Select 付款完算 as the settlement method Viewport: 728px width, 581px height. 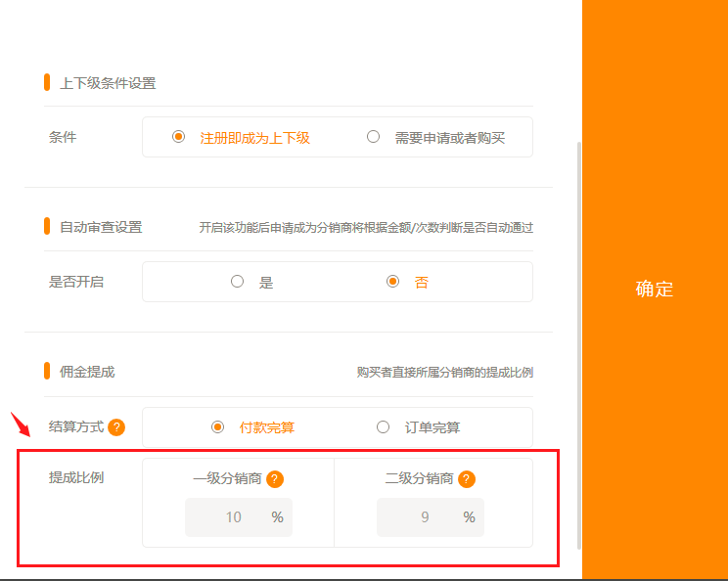point(218,427)
